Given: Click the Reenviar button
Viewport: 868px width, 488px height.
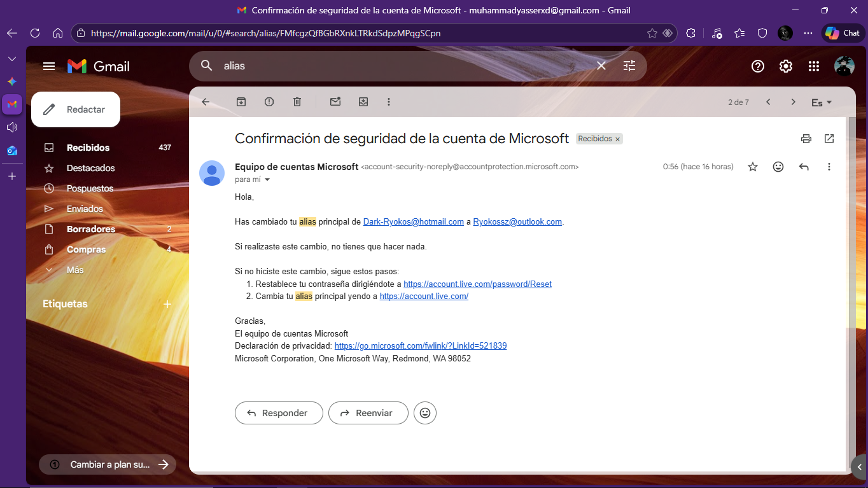Looking at the screenshot, I should (x=368, y=413).
